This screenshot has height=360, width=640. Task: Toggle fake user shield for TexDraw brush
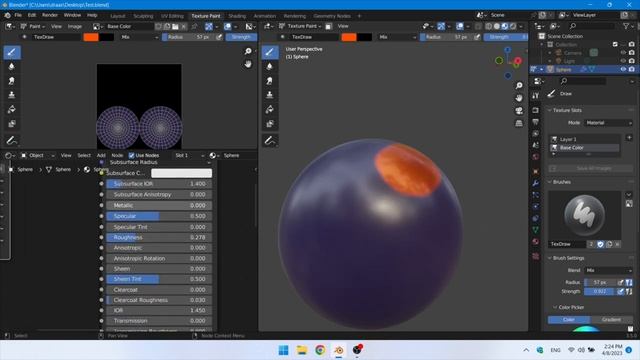point(600,244)
